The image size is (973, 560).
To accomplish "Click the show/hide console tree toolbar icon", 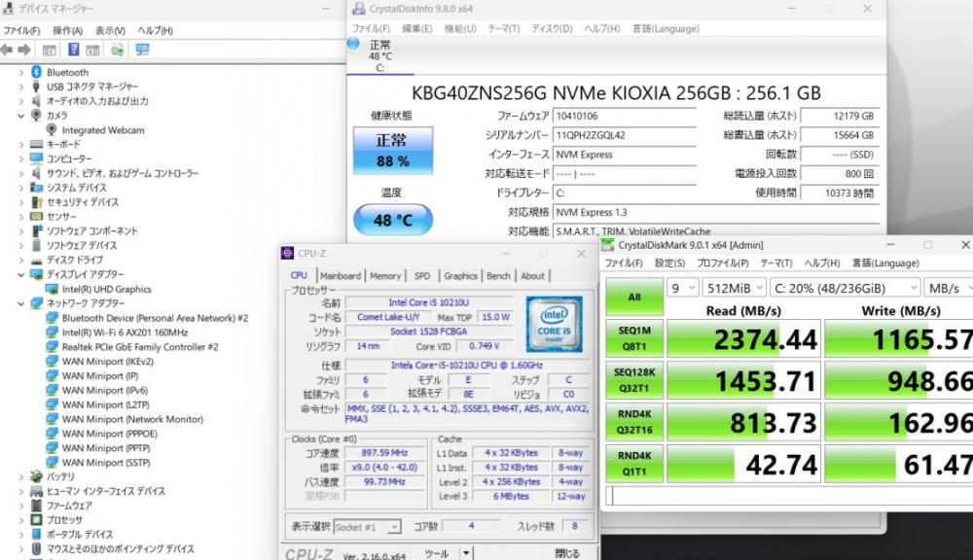I will [x=48, y=50].
